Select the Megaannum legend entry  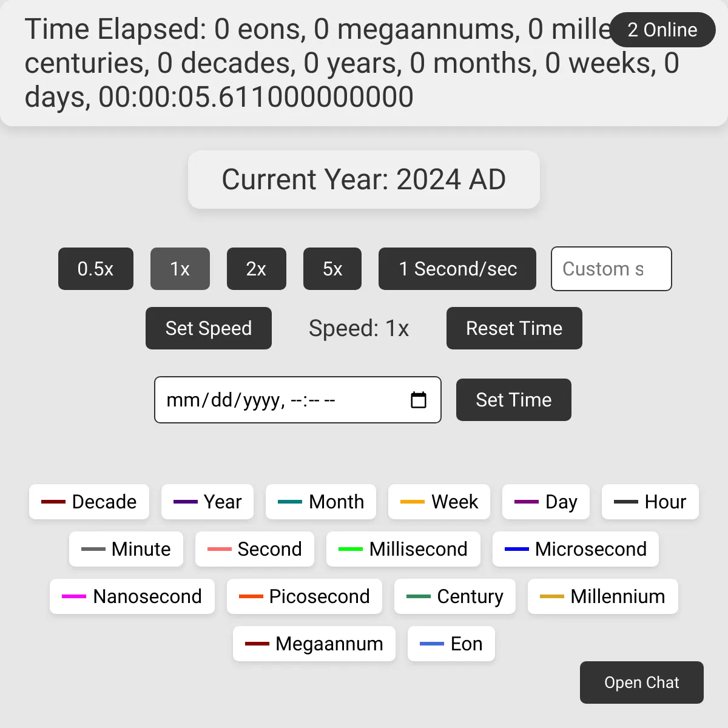click(314, 644)
